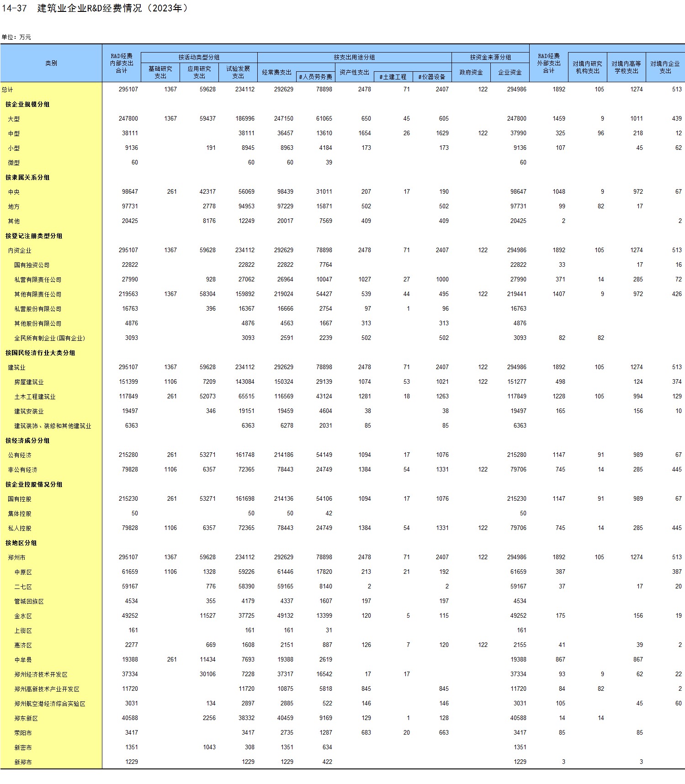Click the 基础研究支出 column header
The image size is (685, 784).
(160, 72)
